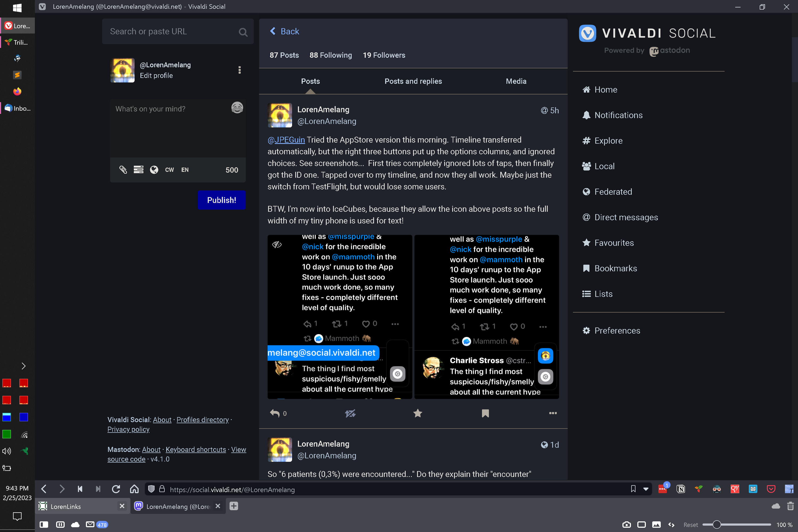Open the left screenshot thumbnail in post
This screenshot has width=798, height=532.
pos(340,317)
